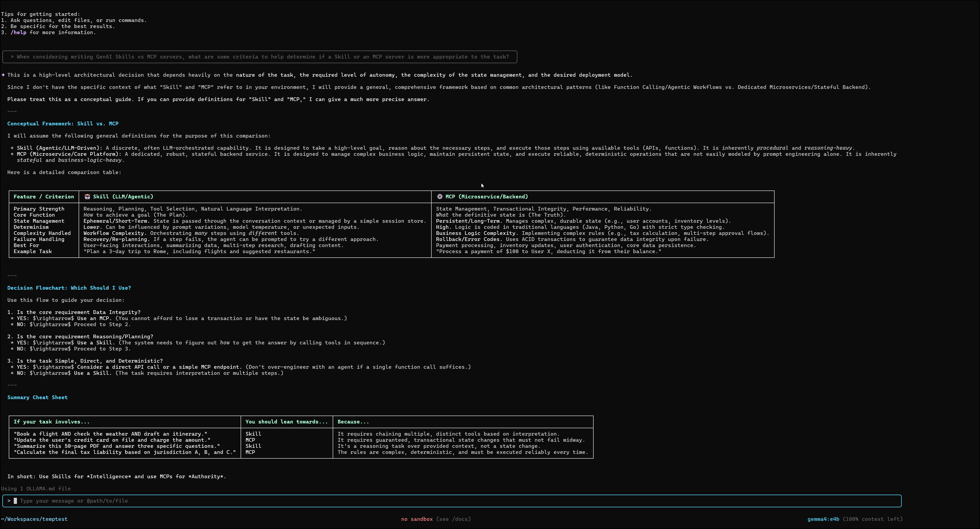Click the /help command text

click(18, 32)
